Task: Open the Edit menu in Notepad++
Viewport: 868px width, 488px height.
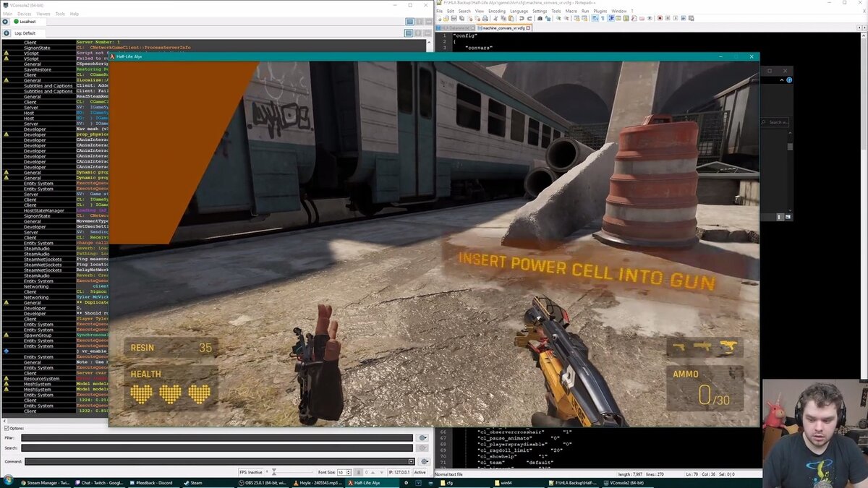Action: (x=451, y=11)
